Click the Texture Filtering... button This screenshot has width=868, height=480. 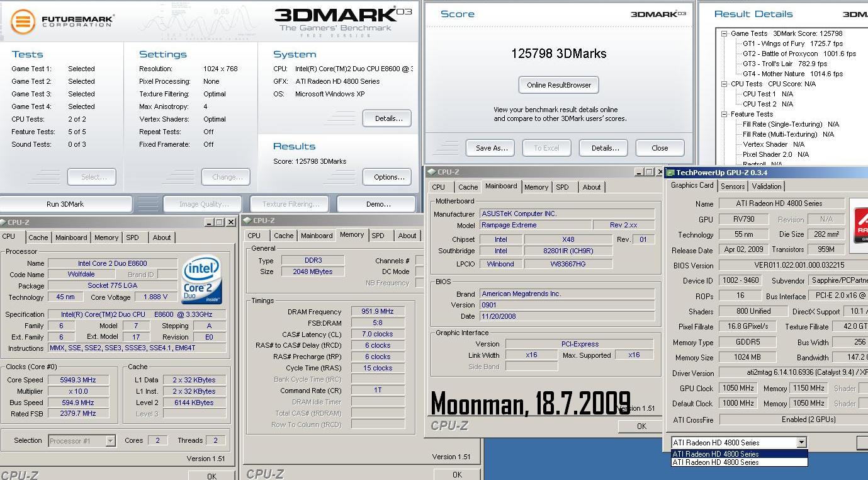point(291,204)
